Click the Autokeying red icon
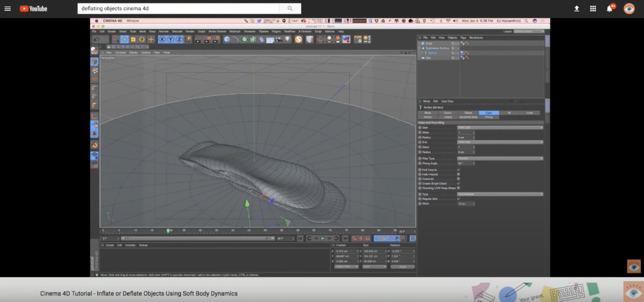The width and height of the screenshot is (644, 302). (x=361, y=238)
